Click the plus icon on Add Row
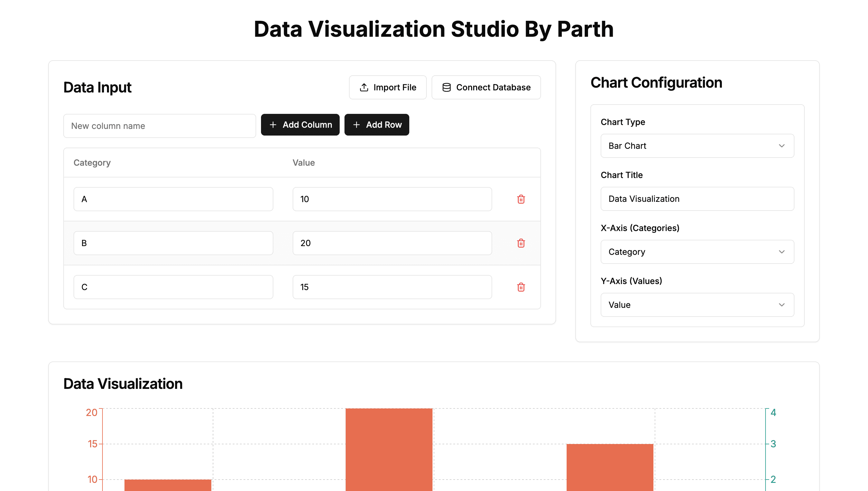 coord(356,125)
